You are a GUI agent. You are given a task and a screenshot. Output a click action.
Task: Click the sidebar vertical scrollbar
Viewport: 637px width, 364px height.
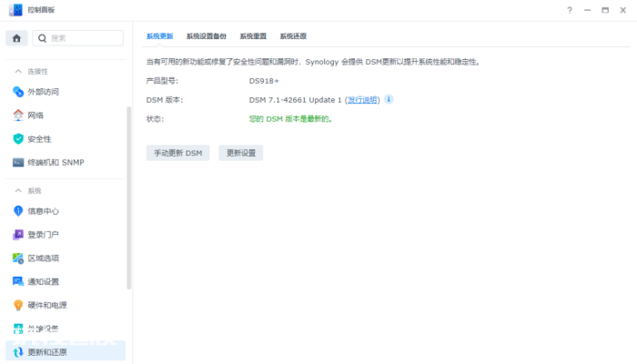129,197
